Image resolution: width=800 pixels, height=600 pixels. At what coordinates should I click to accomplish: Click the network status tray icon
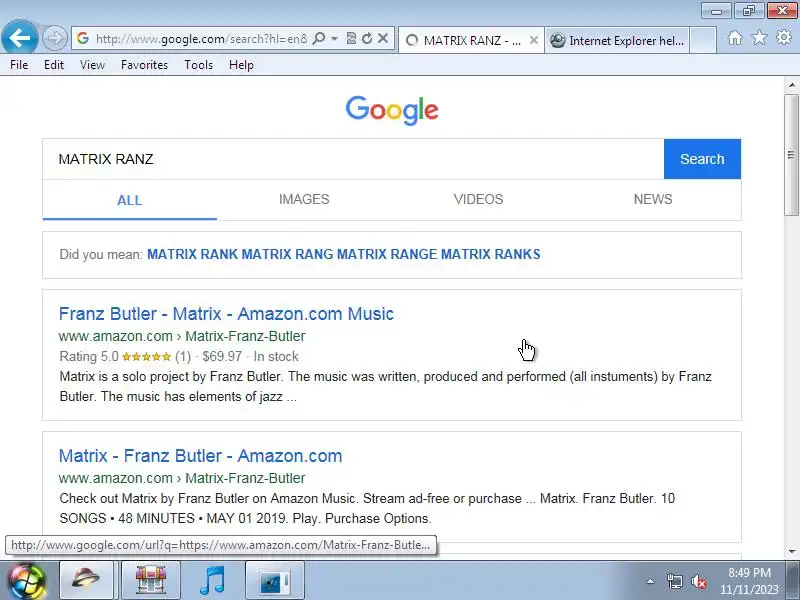(674, 581)
